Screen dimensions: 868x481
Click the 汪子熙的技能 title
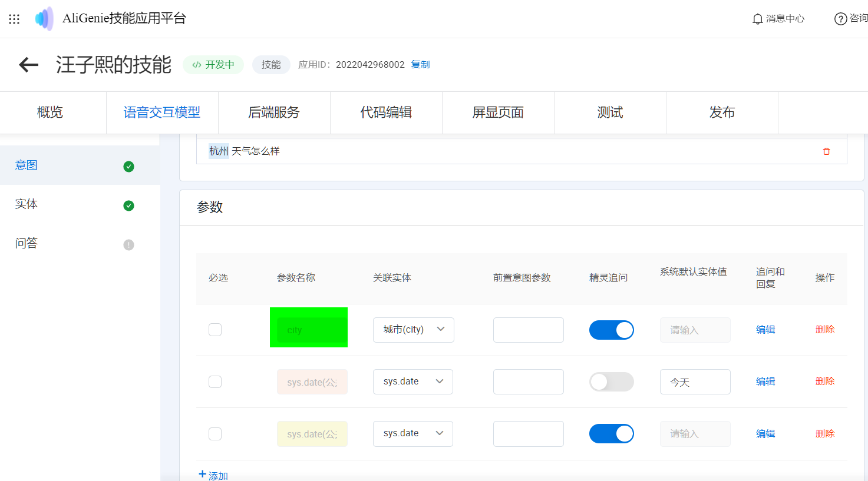pyautogui.click(x=114, y=65)
